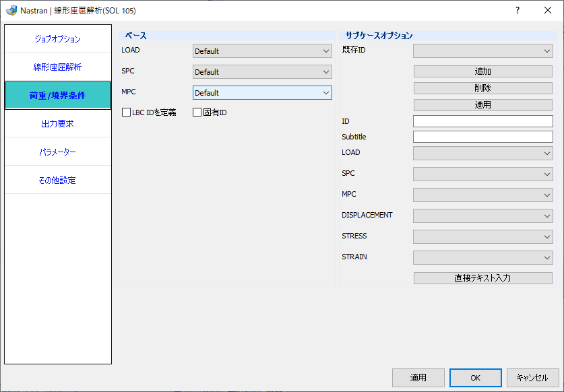
Task: Enable the LBC IDを定義 checkbox
Action: click(126, 112)
